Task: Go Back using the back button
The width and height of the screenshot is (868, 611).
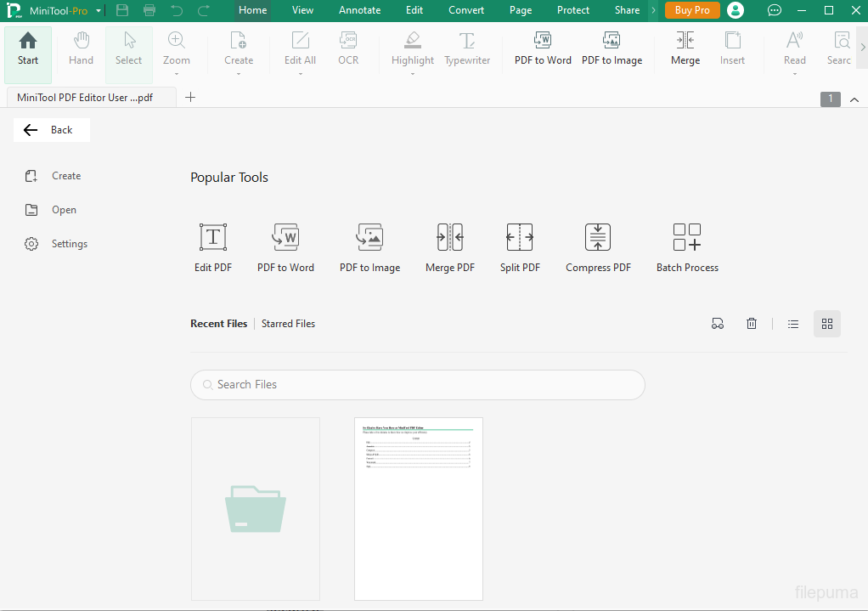Action: coord(51,130)
